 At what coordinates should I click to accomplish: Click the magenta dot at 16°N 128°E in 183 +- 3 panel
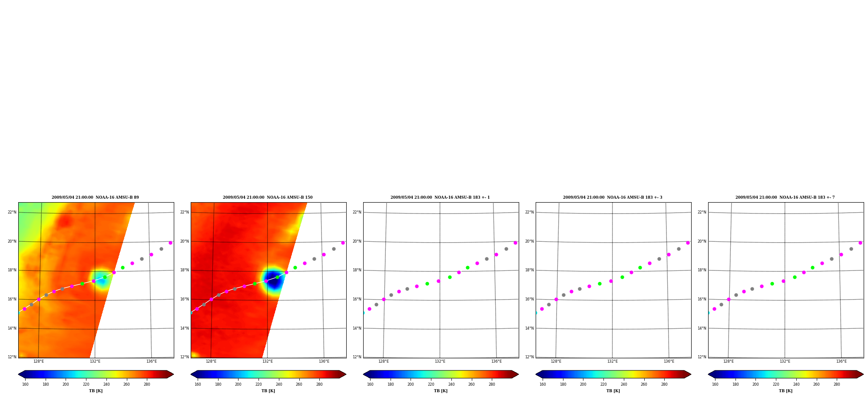pyautogui.click(x=556, y=299)
